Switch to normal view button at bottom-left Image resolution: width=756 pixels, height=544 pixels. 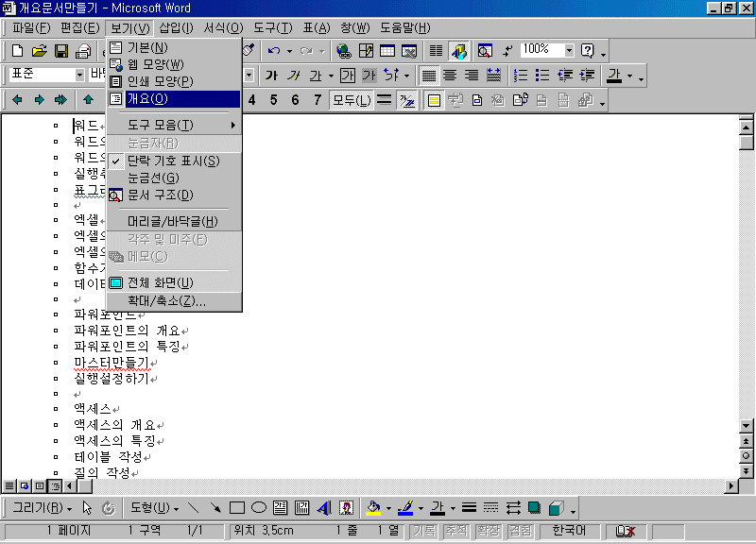(x=9, y=486)
